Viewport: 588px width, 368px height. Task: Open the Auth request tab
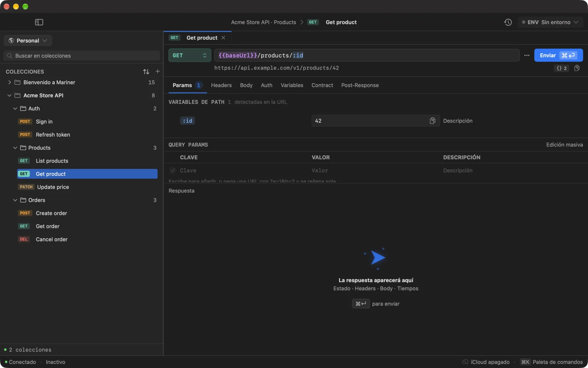click(266, 85)
